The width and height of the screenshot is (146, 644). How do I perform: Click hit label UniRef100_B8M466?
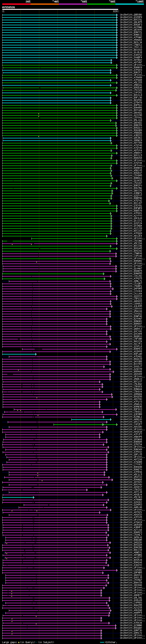coord(131,372)
